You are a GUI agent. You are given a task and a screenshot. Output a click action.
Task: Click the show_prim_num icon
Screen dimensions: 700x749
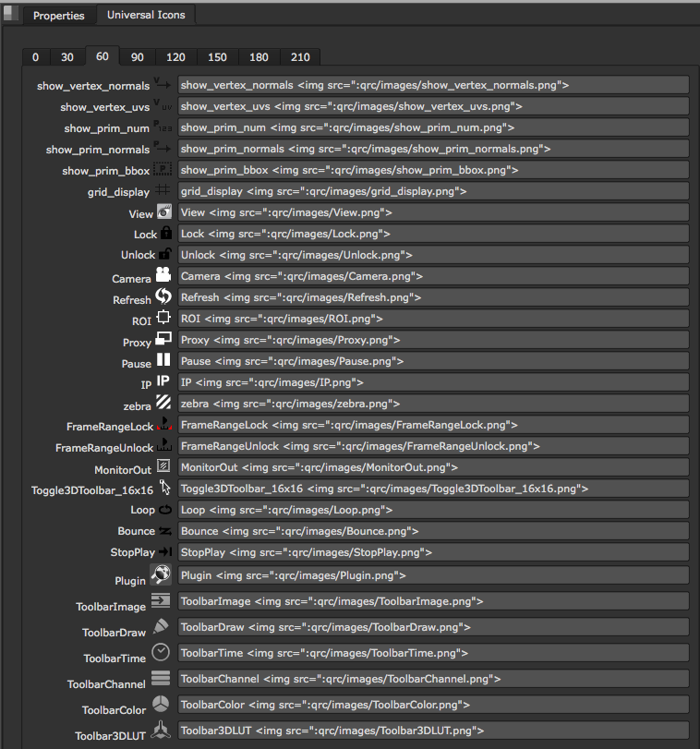pos(163,127)
